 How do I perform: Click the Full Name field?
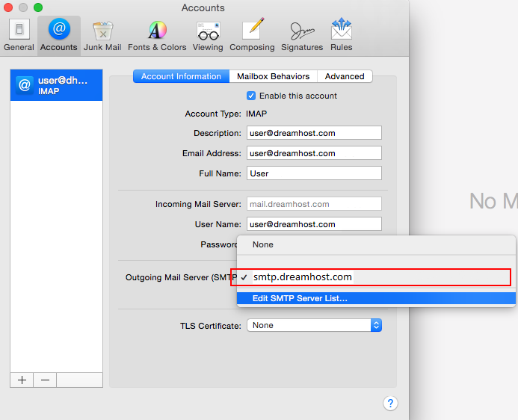pos(314,173)
